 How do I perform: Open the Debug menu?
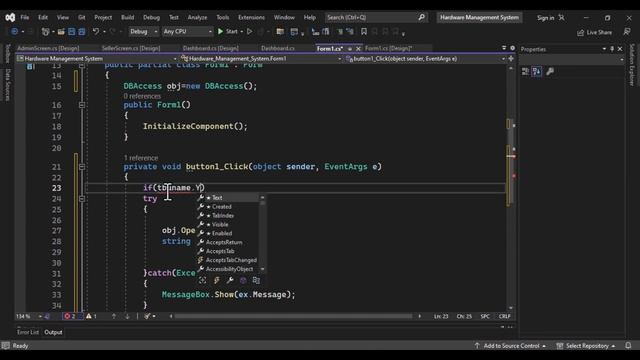click(151, 18)
